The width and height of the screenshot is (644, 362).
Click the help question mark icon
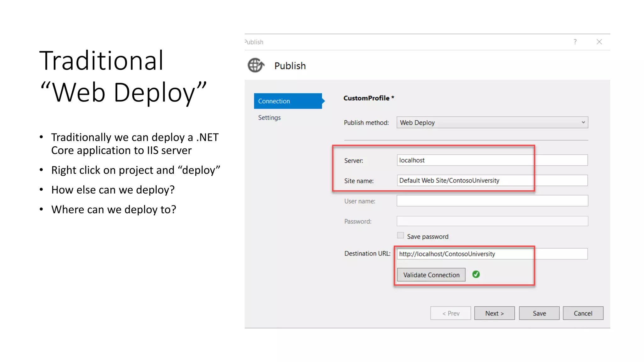pos(575,42)
